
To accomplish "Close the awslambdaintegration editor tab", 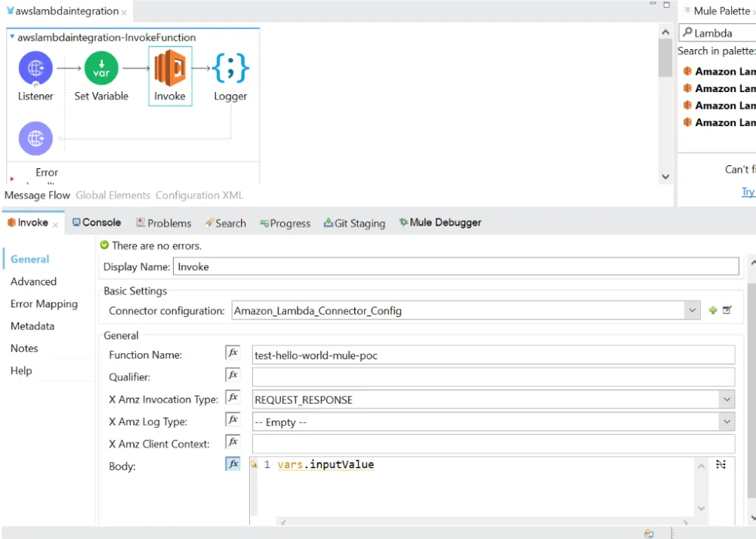I will coord(124,12).
